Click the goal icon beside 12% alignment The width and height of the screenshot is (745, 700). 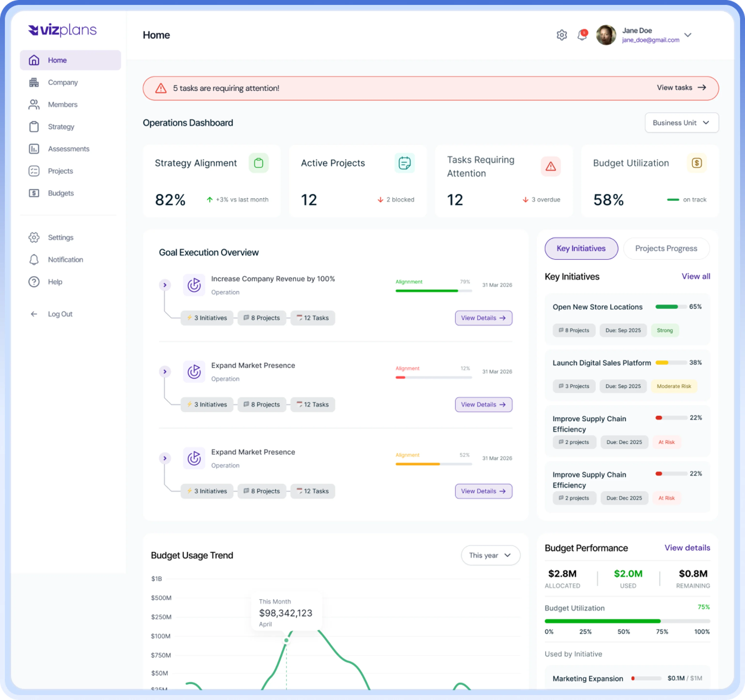pyautogui.click(x=194, y=372)
